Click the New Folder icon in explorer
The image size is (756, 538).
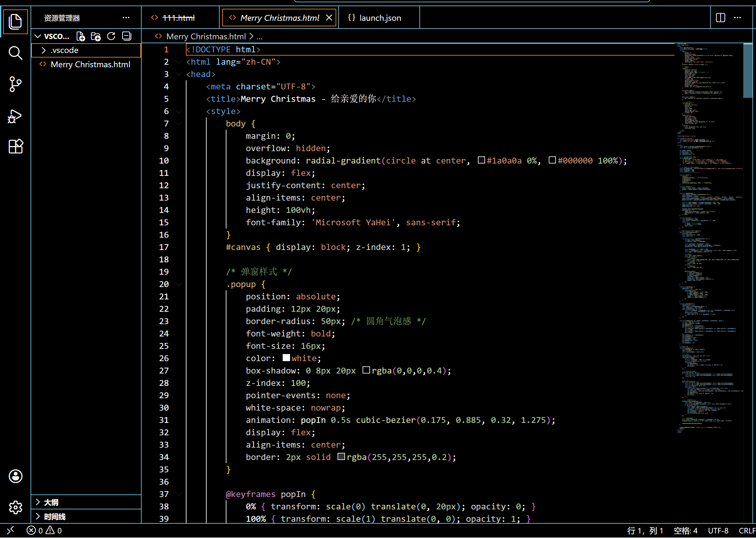pos(96,36)
